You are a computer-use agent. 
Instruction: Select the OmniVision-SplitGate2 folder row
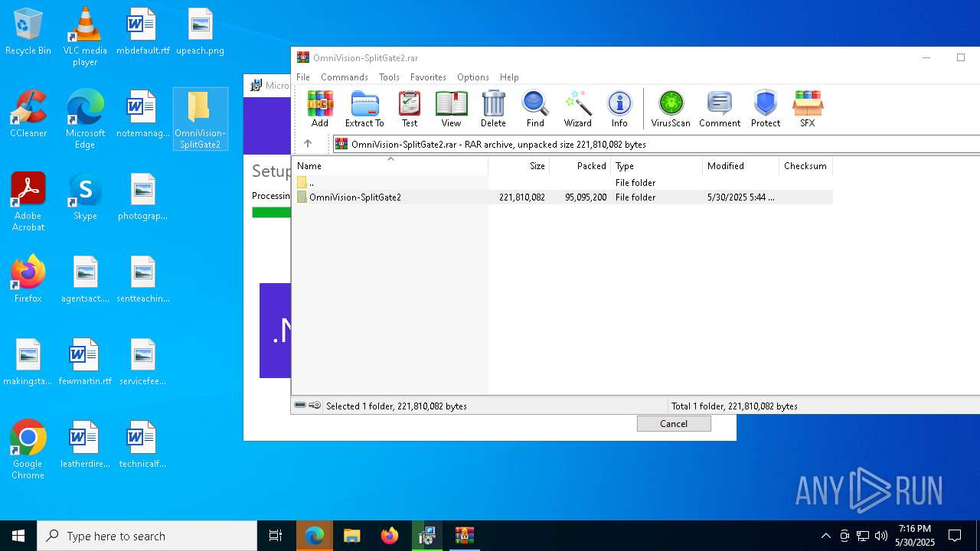[562, 197]
